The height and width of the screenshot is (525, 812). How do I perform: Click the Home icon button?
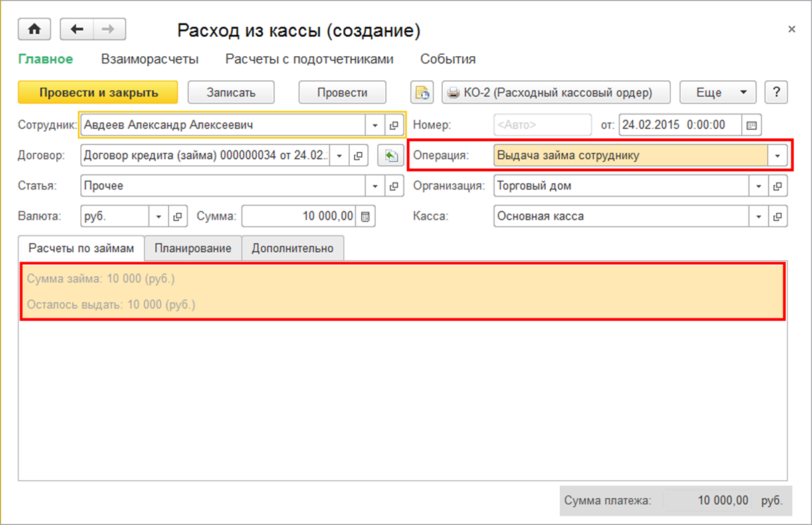[x=35, y=29]
